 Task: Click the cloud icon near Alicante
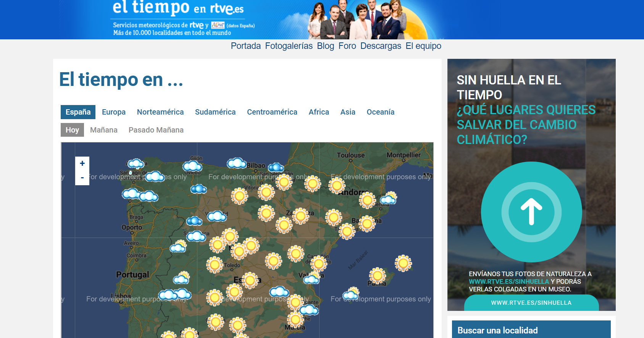click(x=308, y=309)
